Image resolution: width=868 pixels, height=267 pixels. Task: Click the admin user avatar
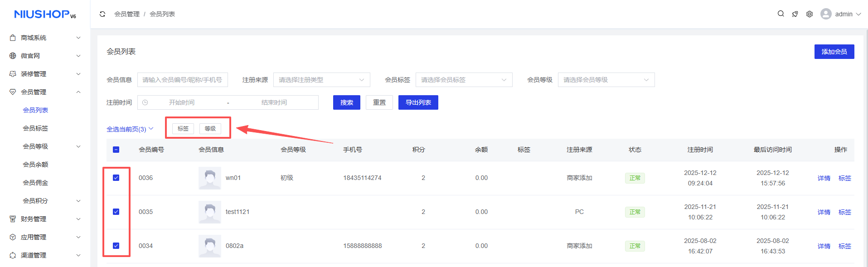pos(826,14)
